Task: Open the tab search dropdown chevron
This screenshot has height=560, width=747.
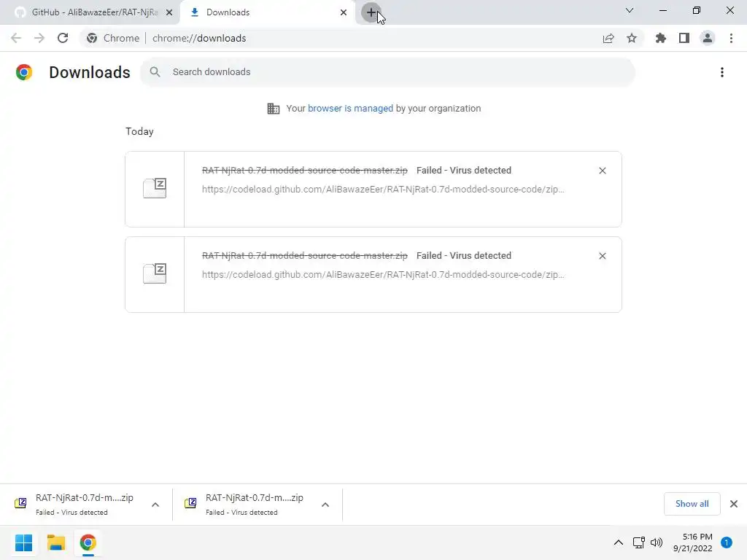Action: pyautogui.click(x=630, y=10)
